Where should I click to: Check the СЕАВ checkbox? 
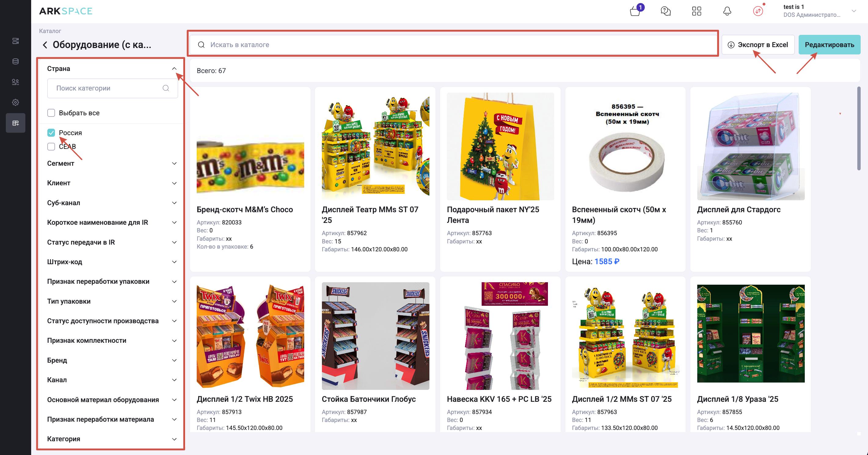51,146
